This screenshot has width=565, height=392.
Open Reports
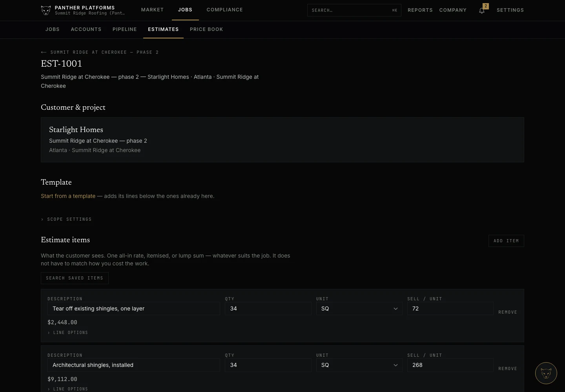tap(420, 10)
